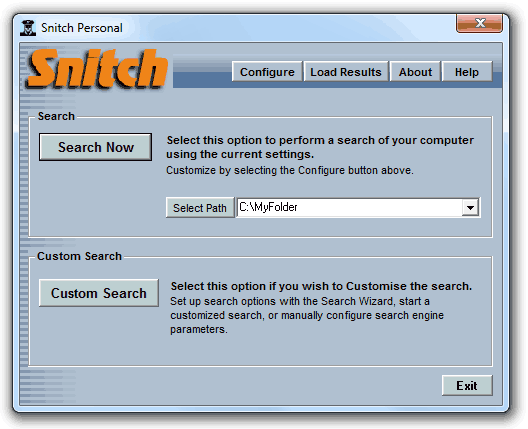Exit the Snitch application
The image size is (528, 429).
coord(467,385)
